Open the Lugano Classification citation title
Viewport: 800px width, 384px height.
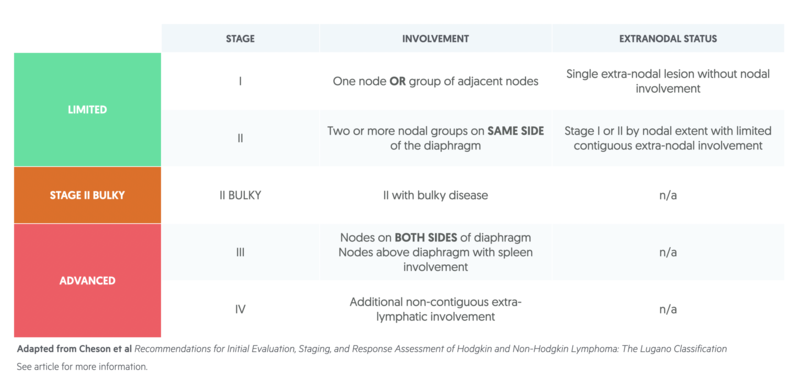pos(431,349)
